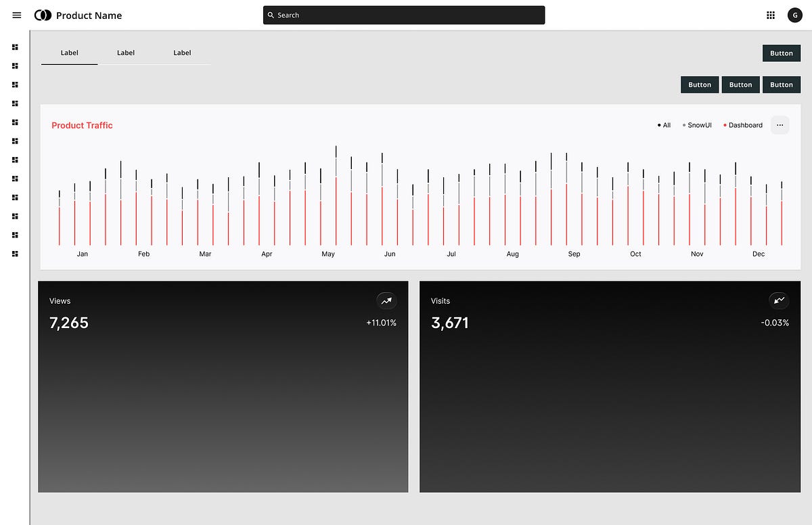The width and height of the screenshot is (812, 525).
Task: Click the topmost sidebar dashboard icon
Action: [15, 47]
